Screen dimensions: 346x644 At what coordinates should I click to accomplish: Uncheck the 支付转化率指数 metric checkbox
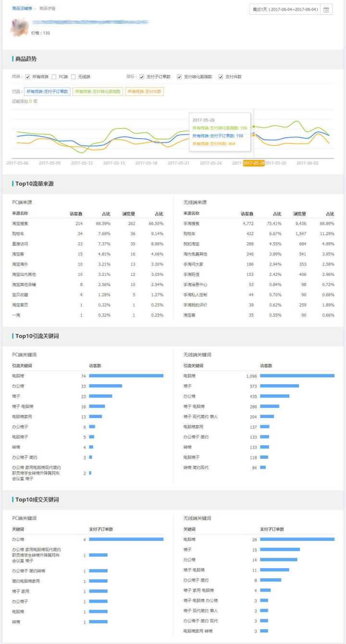(x=179, y=77)
